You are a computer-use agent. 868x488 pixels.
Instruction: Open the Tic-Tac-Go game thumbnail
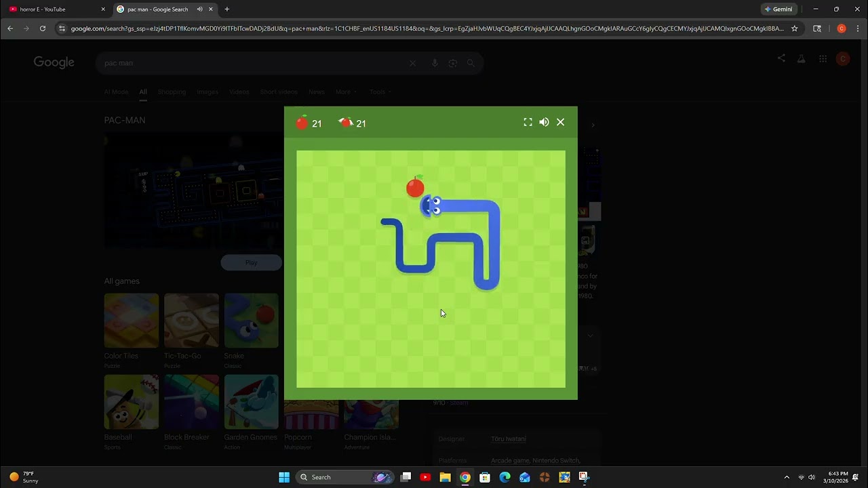[x=191, y=321]
